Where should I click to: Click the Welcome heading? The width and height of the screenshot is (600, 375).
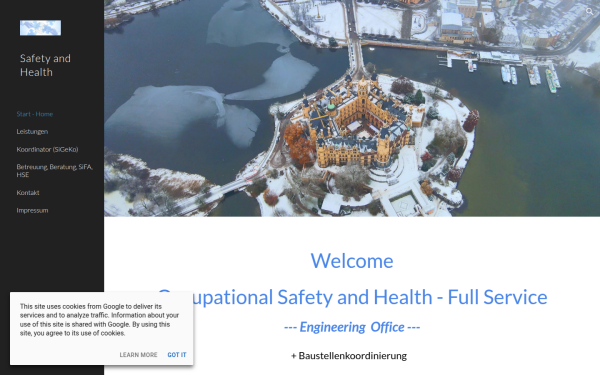(352, 261)
